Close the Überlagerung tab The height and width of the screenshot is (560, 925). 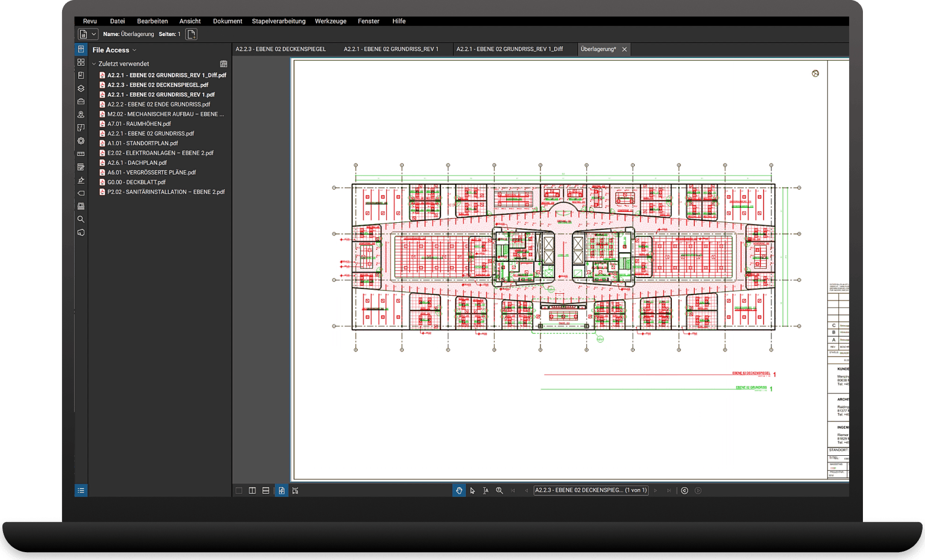[x=624, y=49]
